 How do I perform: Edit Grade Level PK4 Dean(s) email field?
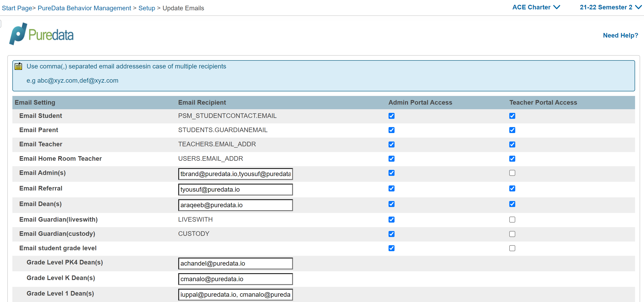click(235, 264)
